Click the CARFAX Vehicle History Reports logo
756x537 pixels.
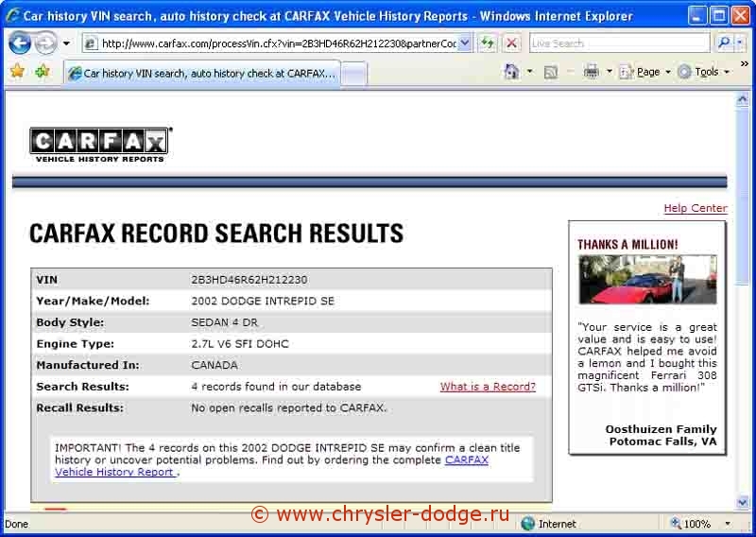(100, 146)
